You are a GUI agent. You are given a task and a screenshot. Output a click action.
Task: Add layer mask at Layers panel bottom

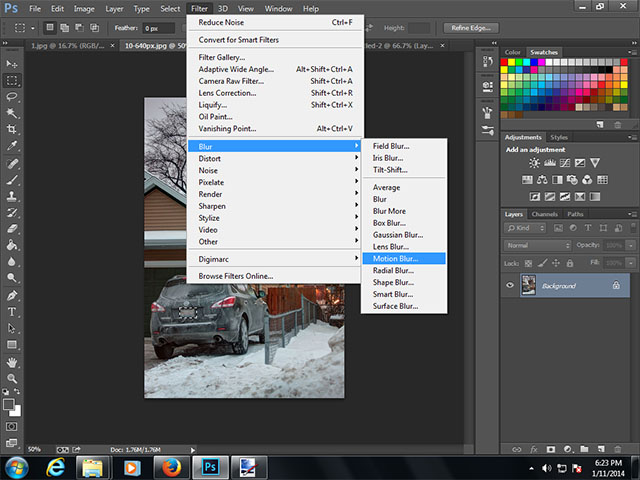point(551,449)
